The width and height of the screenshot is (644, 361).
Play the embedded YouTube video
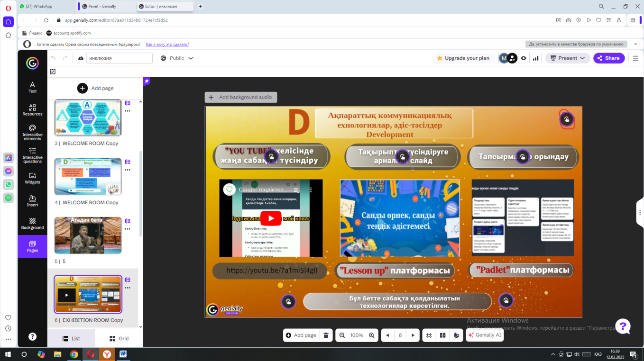[271, 218]
